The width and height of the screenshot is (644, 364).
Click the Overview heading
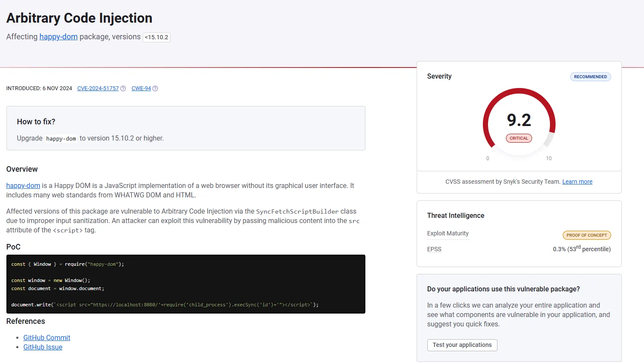tap(22, 169)
